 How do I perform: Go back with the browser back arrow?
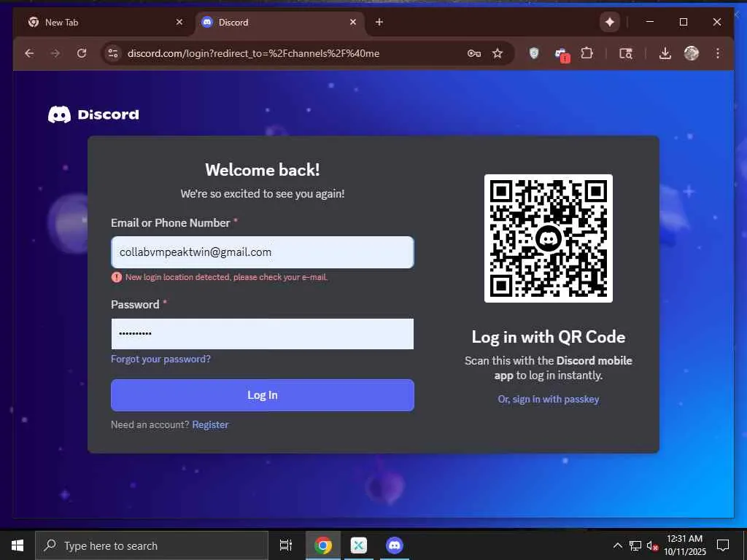(29, 53)
